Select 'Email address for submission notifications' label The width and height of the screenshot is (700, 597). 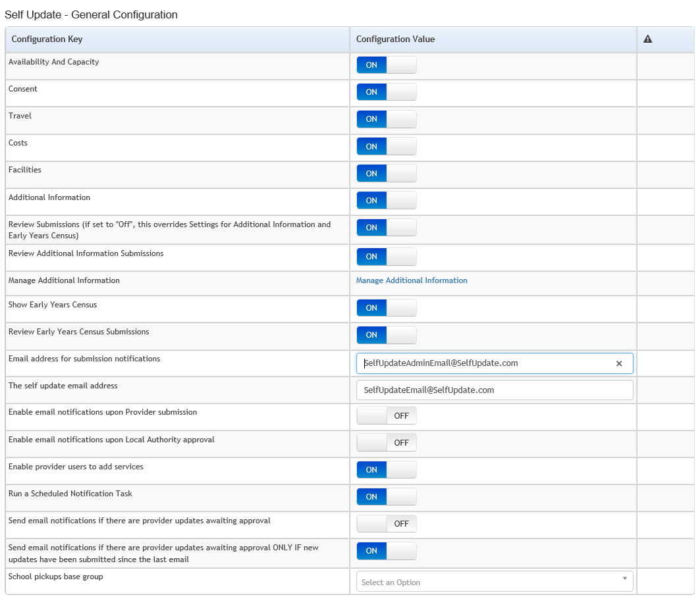point(84,359)
